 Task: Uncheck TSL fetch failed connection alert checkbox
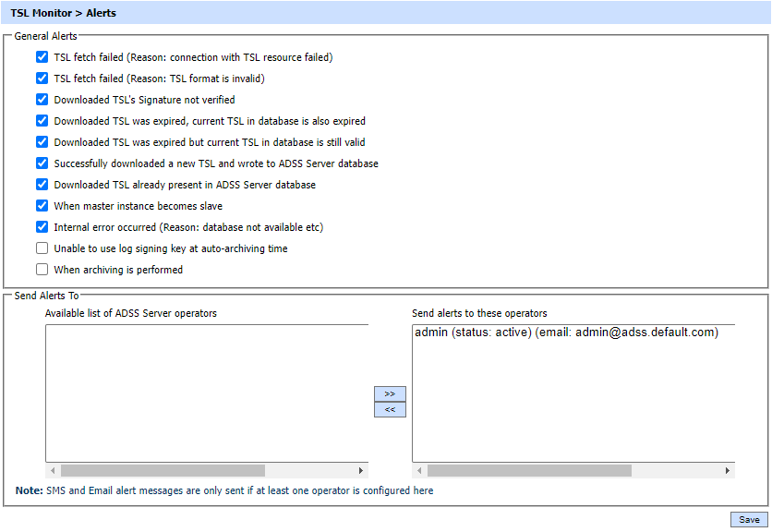coord(42,57)
